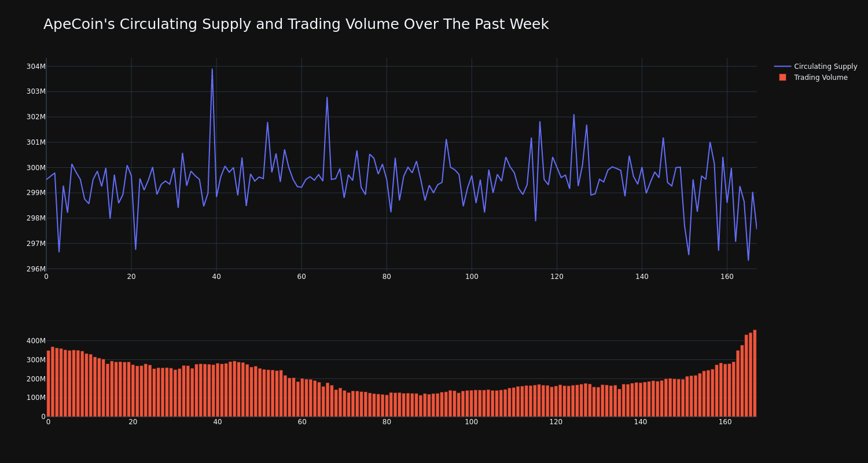Image resolution: width=868 pixels, height=463 pixels.
Task: Click the supply line peak near 304M
Action: coord(212,69)
